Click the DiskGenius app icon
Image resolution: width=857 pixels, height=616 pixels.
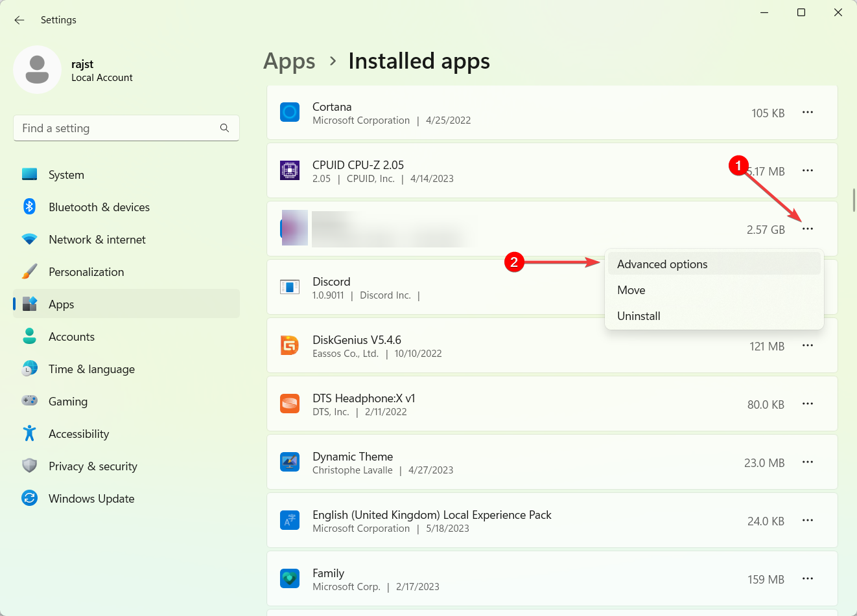point(290,346)
